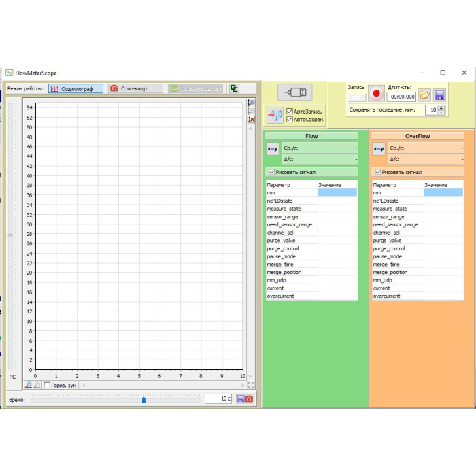The image size is (476, 476).
Task: Increase the Сохранять последние minutes spinner value
Action: pos(441,107)
